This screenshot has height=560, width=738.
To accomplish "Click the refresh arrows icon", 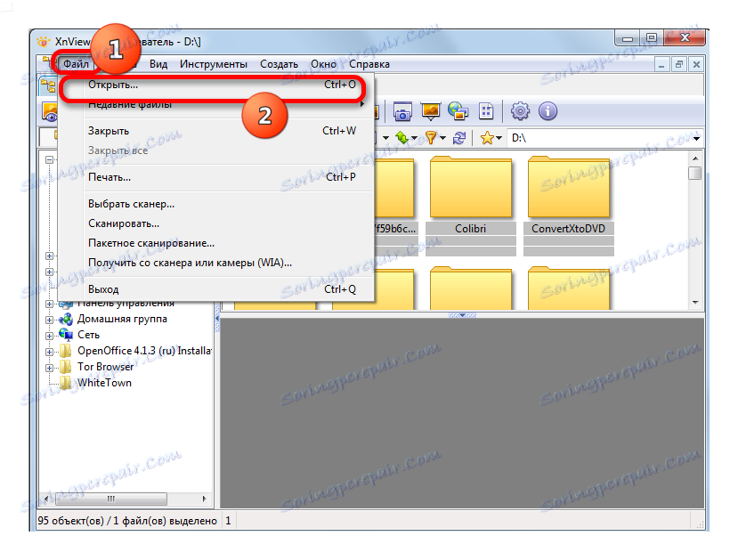I will coord(458,138).
